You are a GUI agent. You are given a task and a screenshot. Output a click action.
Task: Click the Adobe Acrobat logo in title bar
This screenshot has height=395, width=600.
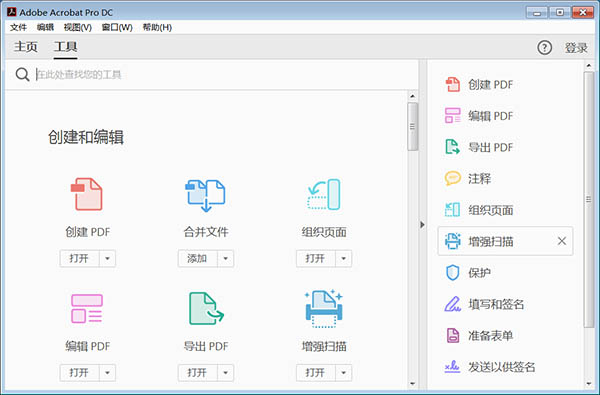[12, 12]
